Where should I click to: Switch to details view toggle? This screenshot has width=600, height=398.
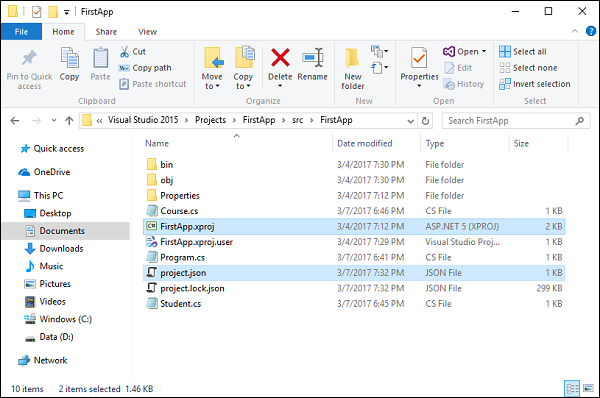click(572, 388)
